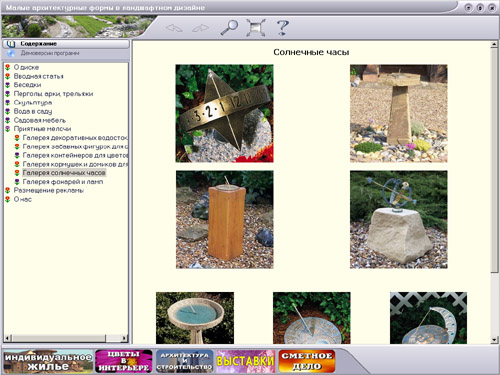Open the lattice background sundial photo
The width and height of the screenshot is (500, 375).
coord(429,318)
